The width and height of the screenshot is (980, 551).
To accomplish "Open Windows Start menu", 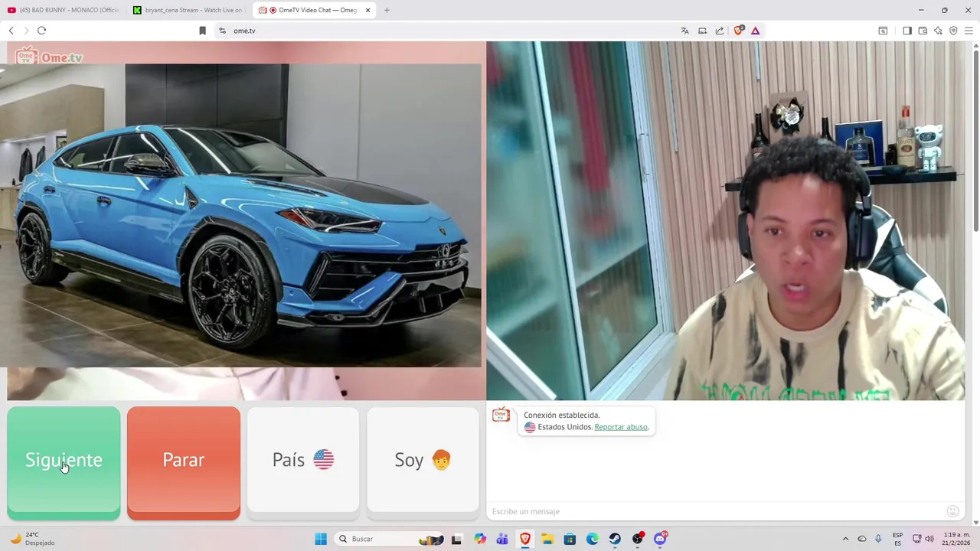I will click(320, 539).
